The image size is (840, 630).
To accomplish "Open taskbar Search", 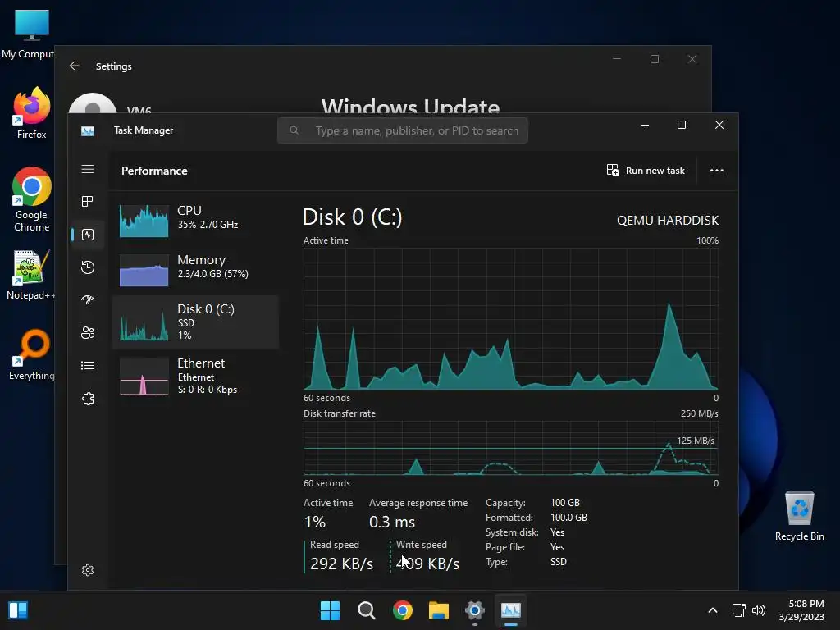I will [367, 610].
